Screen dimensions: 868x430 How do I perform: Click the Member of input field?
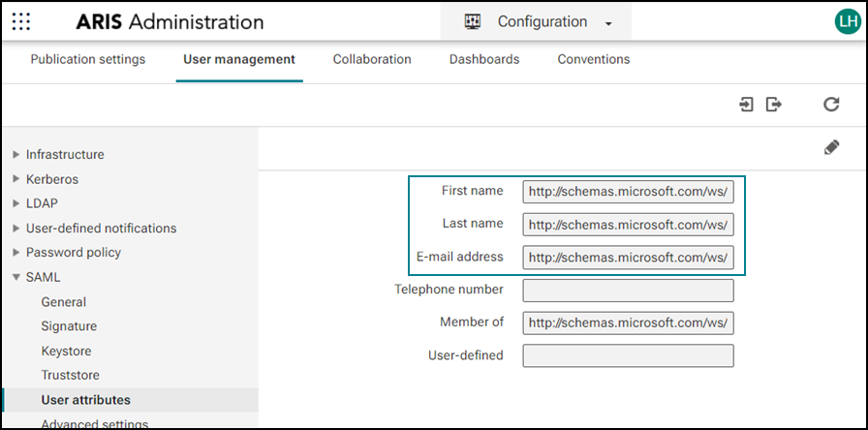pos(629,323)
